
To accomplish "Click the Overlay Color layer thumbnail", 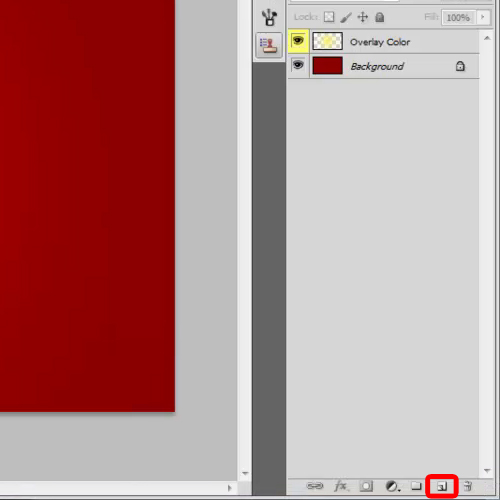I will click(327, 41).
